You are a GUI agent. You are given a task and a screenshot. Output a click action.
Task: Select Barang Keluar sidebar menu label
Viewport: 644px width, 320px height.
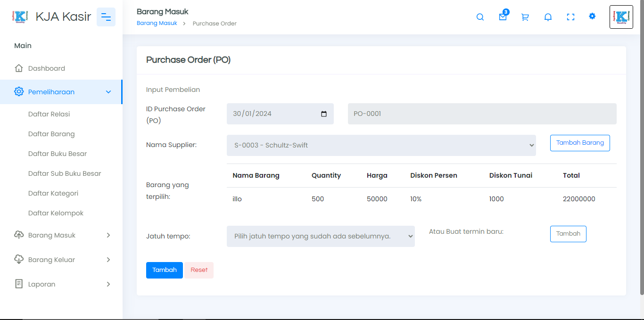click(x=51, y=260)
